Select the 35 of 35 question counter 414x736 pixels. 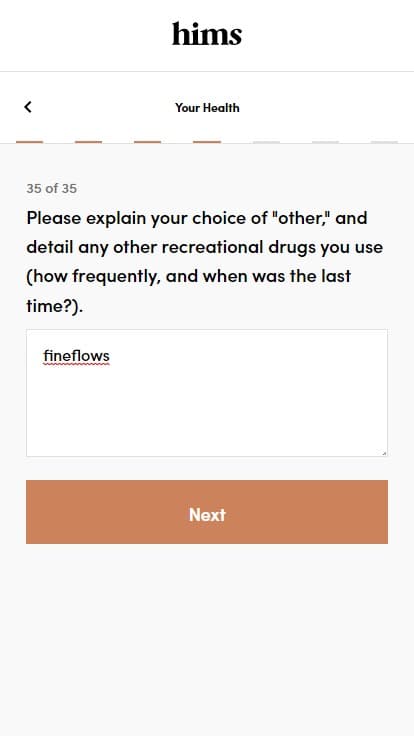(52, 189)
